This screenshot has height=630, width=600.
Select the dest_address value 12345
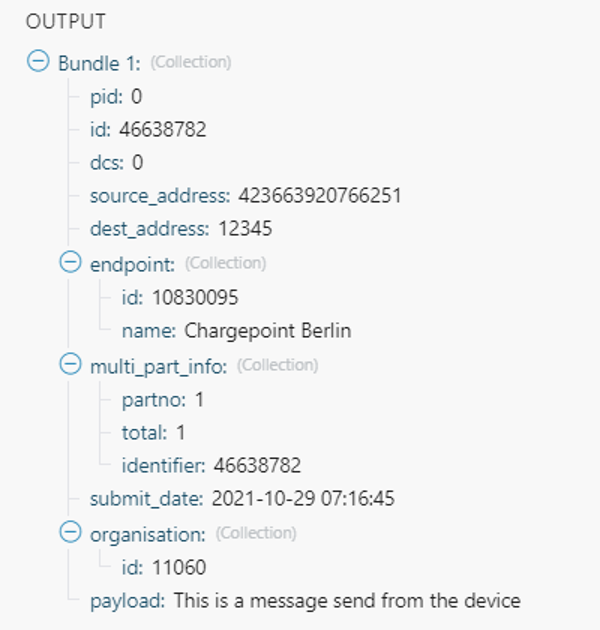click(245, 229)
